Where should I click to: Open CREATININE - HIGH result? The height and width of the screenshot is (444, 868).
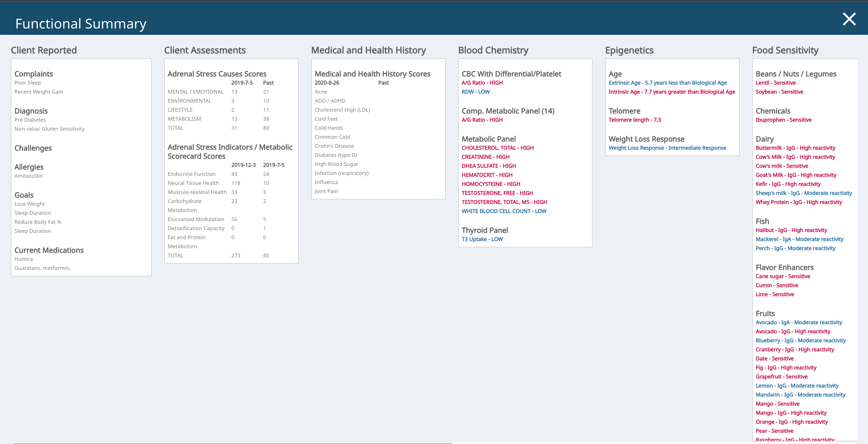[486, 157]
